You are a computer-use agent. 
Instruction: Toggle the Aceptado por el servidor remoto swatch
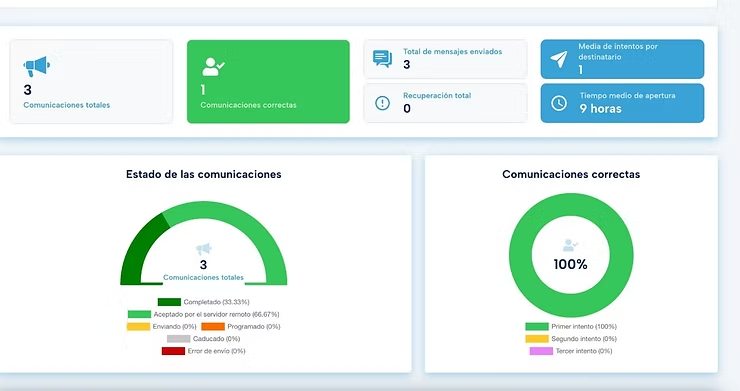tap(139, 314)
